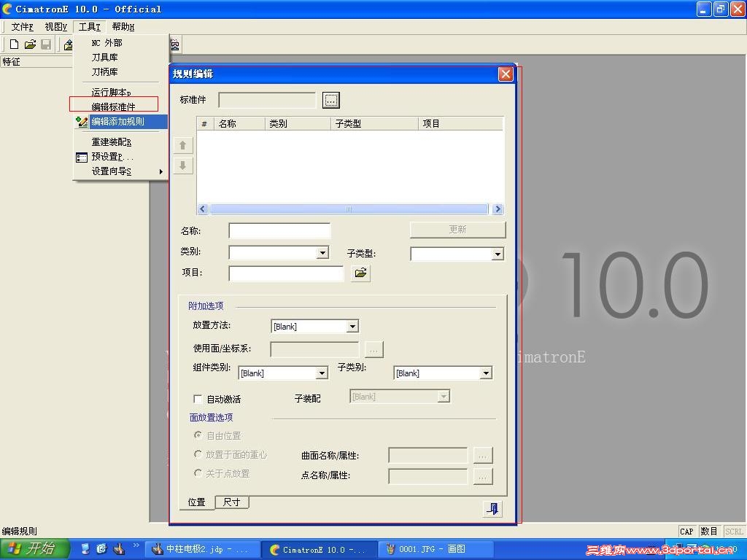The width and height of the screenshot is (747, 560).
Task: Click the open folder icon beside 项目
Action: tap(360, 273)
